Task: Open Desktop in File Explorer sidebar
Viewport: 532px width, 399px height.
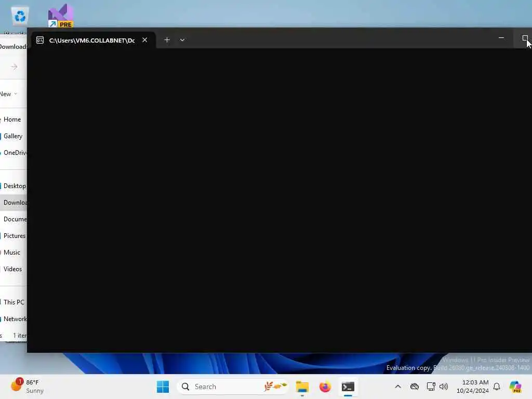Action: tap(14, 186)
